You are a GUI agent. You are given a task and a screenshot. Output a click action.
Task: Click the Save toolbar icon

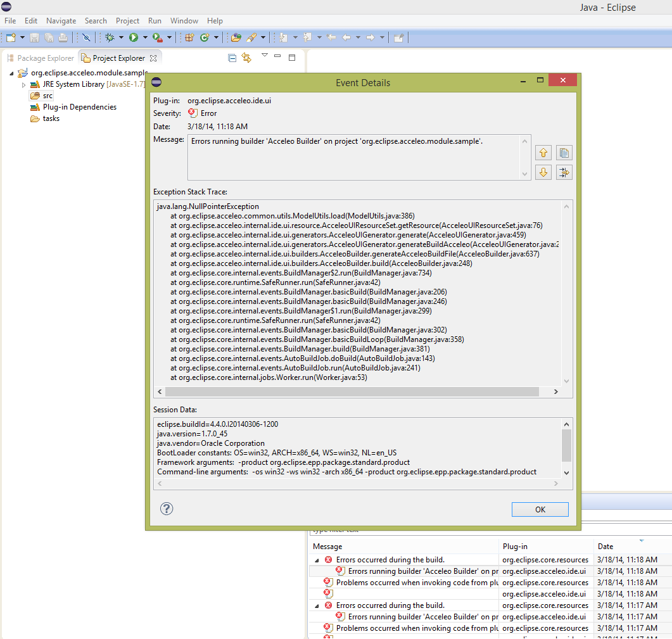point(34,38)
